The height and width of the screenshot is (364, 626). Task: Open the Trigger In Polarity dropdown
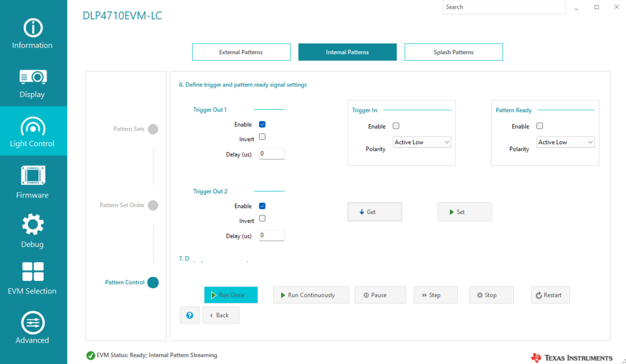[x=422, y=142]
